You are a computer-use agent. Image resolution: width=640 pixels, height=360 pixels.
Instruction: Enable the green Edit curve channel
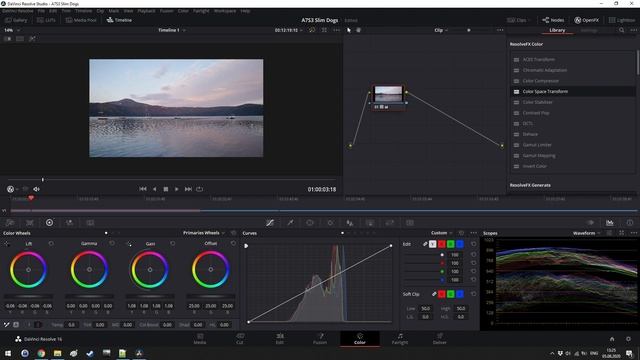451,244
